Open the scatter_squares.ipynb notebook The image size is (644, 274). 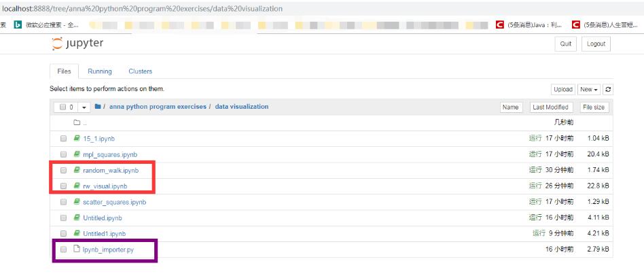click(x=115, y=202)
